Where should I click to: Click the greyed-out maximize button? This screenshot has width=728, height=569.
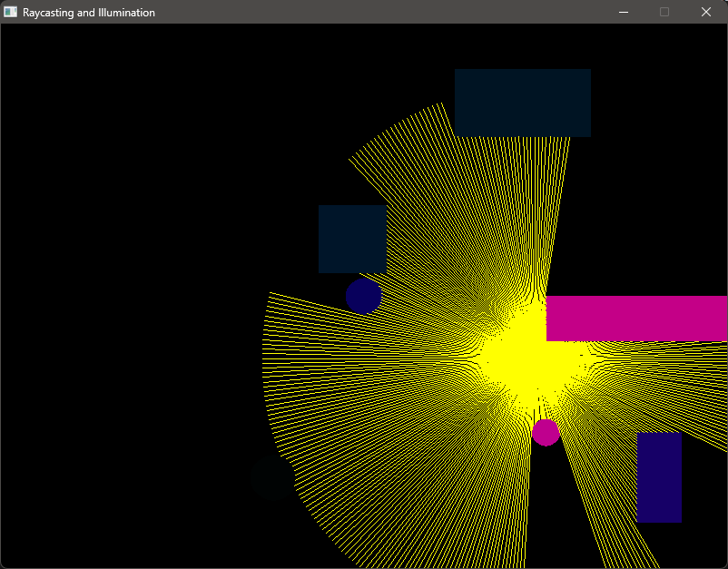(664, 12)
